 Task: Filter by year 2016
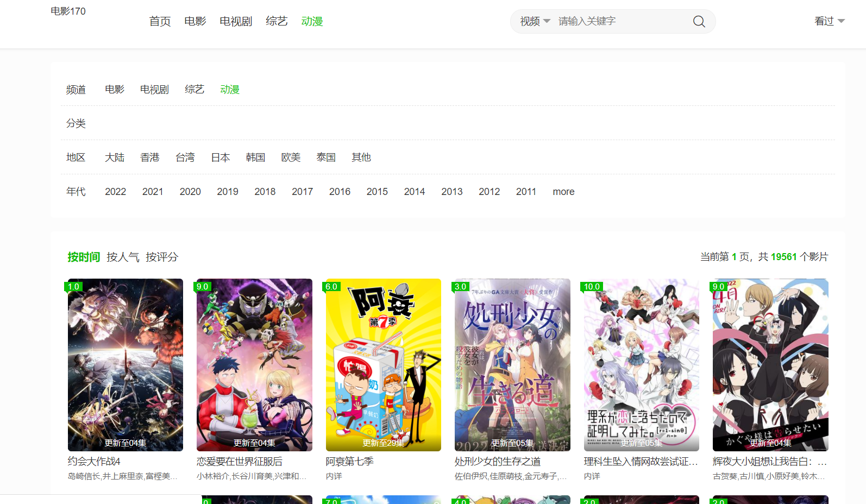tap(340, 192)
